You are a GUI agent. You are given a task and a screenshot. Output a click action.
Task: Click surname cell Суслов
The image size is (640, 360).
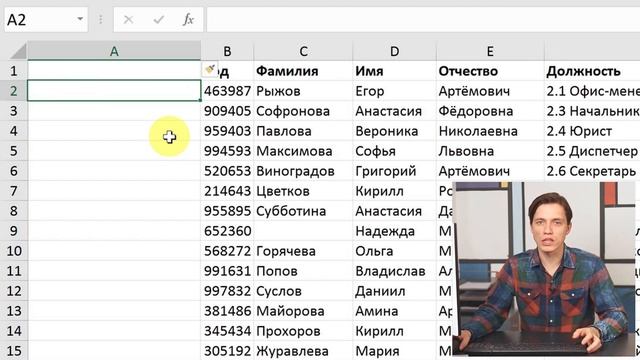click(303, 291)
